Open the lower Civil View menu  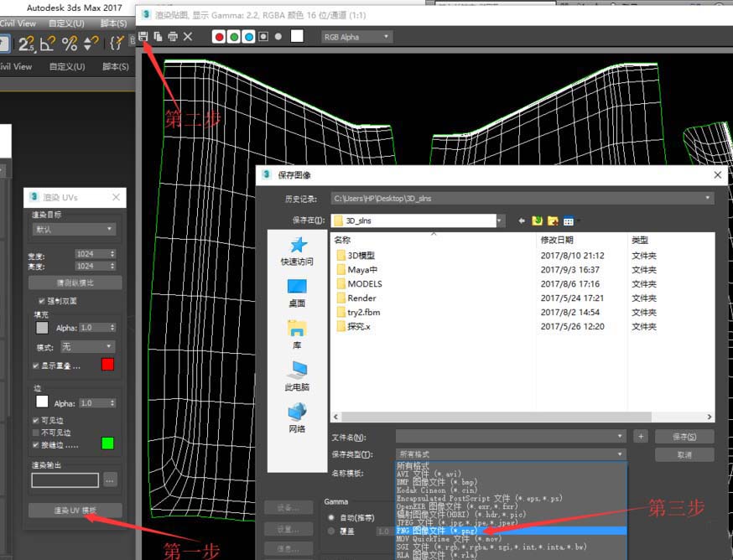tap(16, 66)
